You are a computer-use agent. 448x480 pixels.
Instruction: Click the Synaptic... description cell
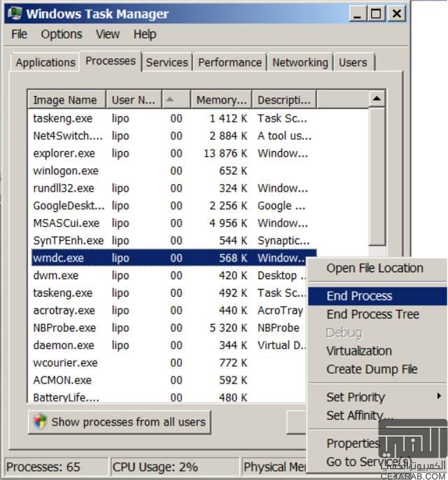pos(283,241)
